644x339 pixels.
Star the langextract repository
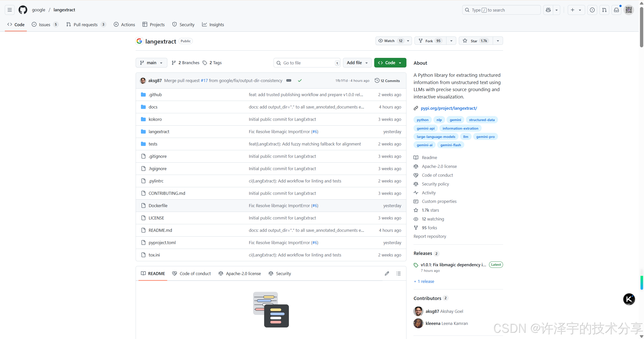tap(476, 41)
